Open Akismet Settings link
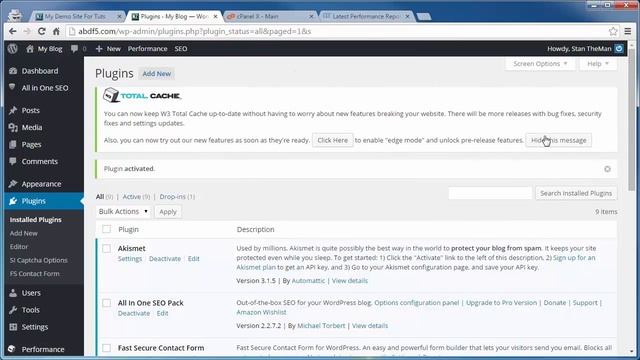Image resolution: width=640 pixels, height=360 pixels. tap(130, 259)
